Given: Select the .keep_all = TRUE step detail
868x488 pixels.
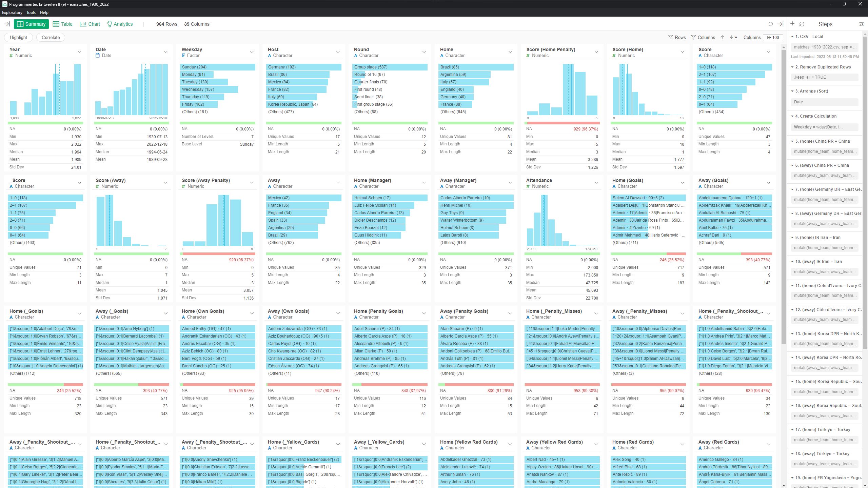Looking at the screenshot, I should (x=825, y=77).
